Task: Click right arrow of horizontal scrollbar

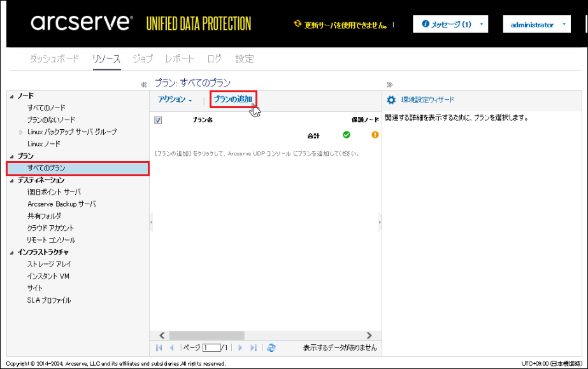Action: pos(369,335)
